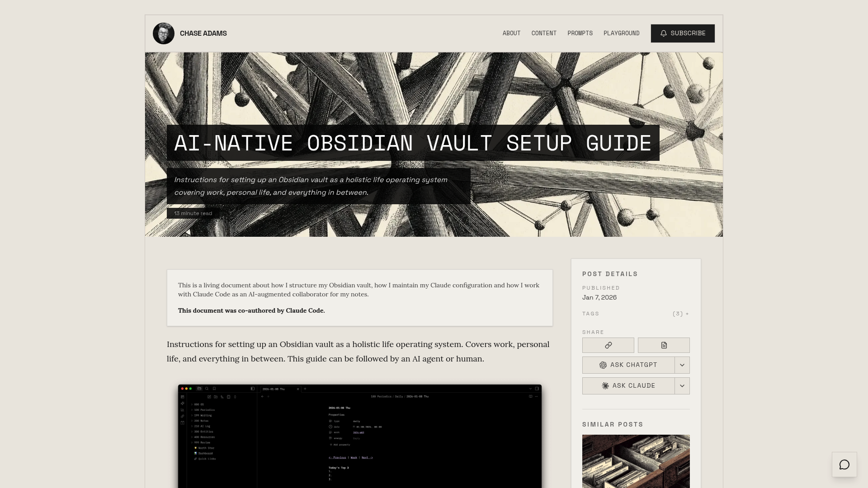Open the ABOUT menu item

(511, 33)
